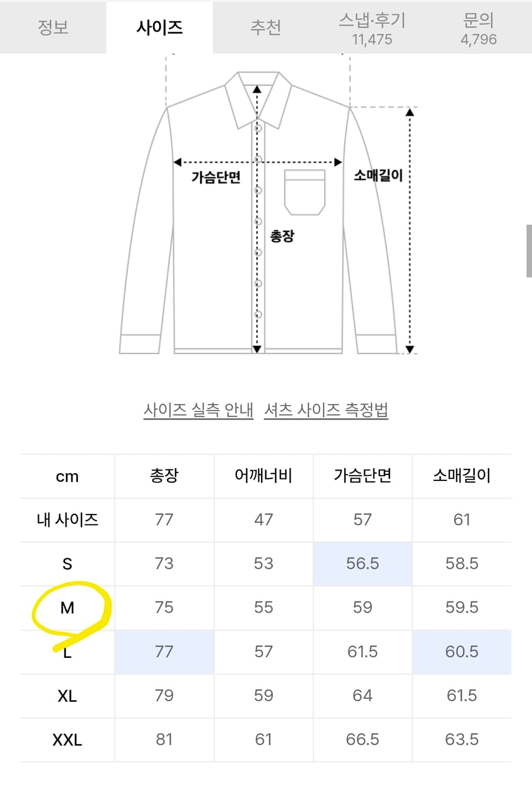The height and width of the screenshot is (785, 532).
Task: Click the 총장 column header
Action: (x=164, y=476)
